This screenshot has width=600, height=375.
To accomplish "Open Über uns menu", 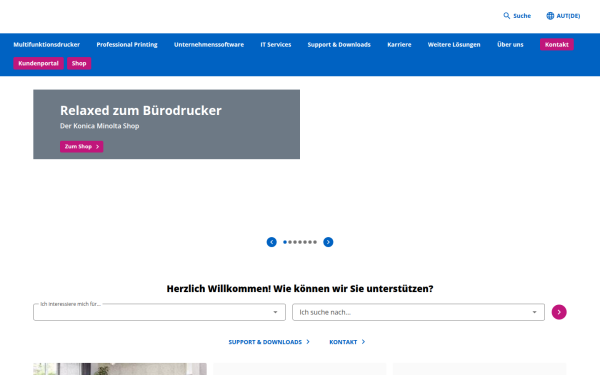I will (510, 44).
